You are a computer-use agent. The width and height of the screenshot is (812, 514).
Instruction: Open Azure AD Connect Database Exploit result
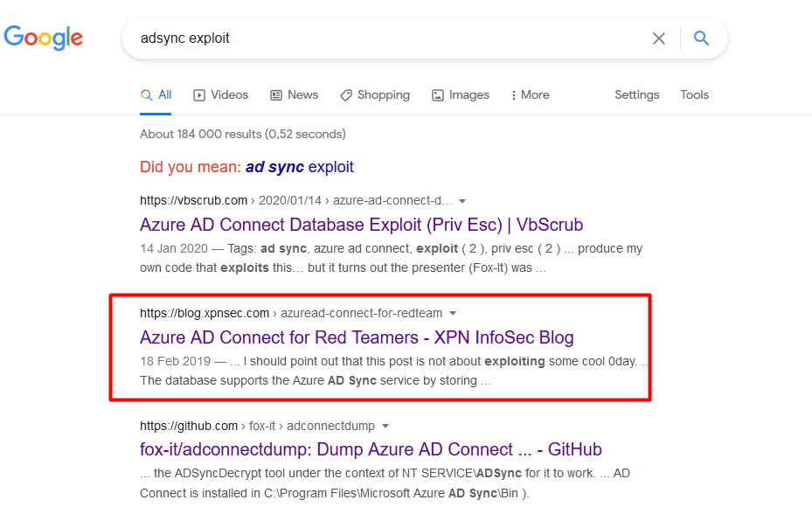[361, 225]
